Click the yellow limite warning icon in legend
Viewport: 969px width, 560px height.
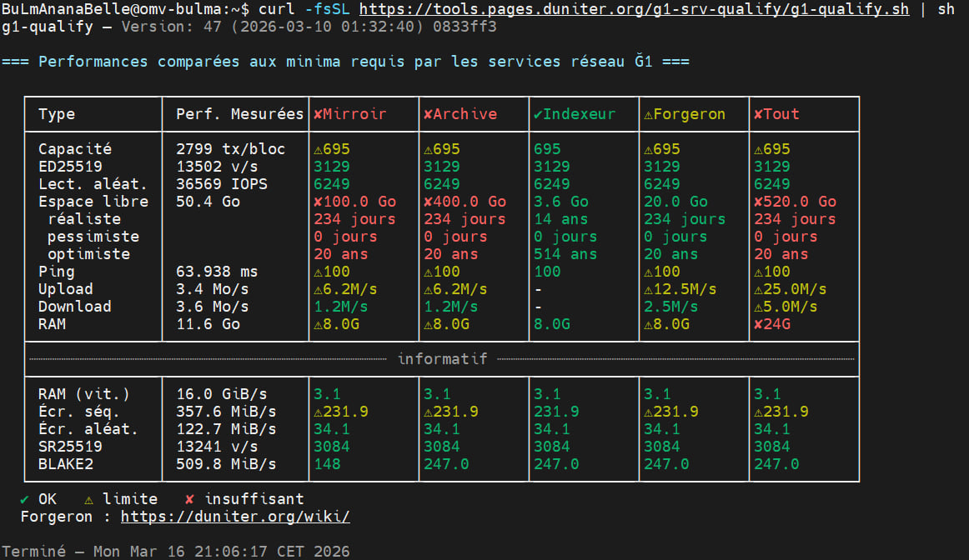click(x=88, y=499)
